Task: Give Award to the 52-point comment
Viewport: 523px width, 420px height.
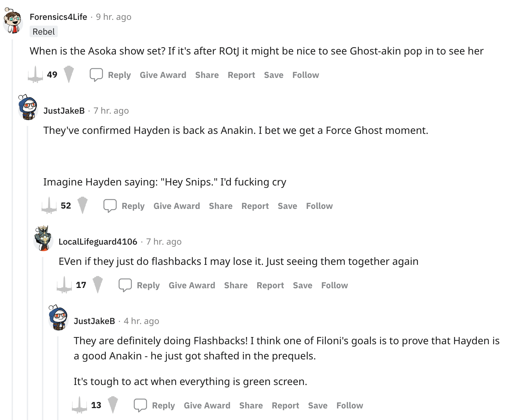Action: coord(177,206)
